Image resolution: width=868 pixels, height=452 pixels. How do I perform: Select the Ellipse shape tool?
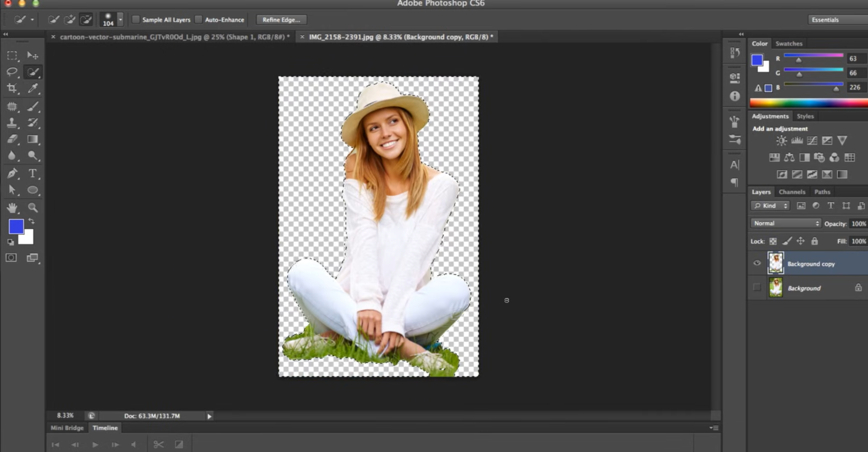pos(33,190)
